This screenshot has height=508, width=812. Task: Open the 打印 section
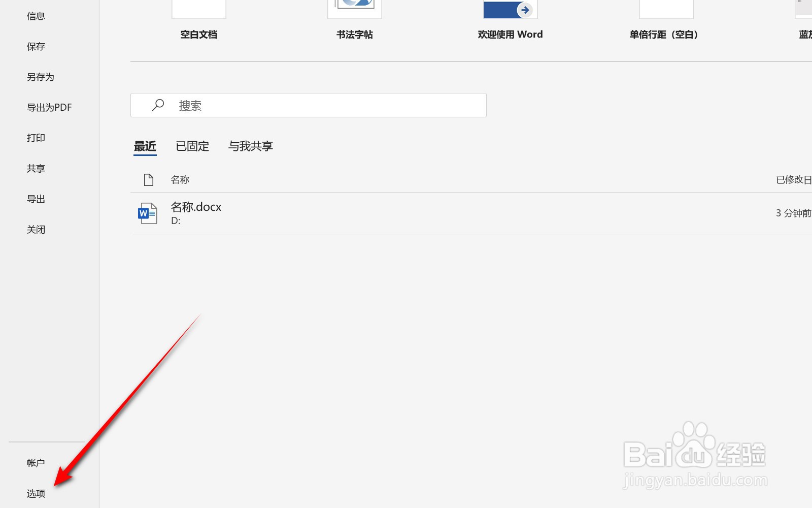pos(35,137)
